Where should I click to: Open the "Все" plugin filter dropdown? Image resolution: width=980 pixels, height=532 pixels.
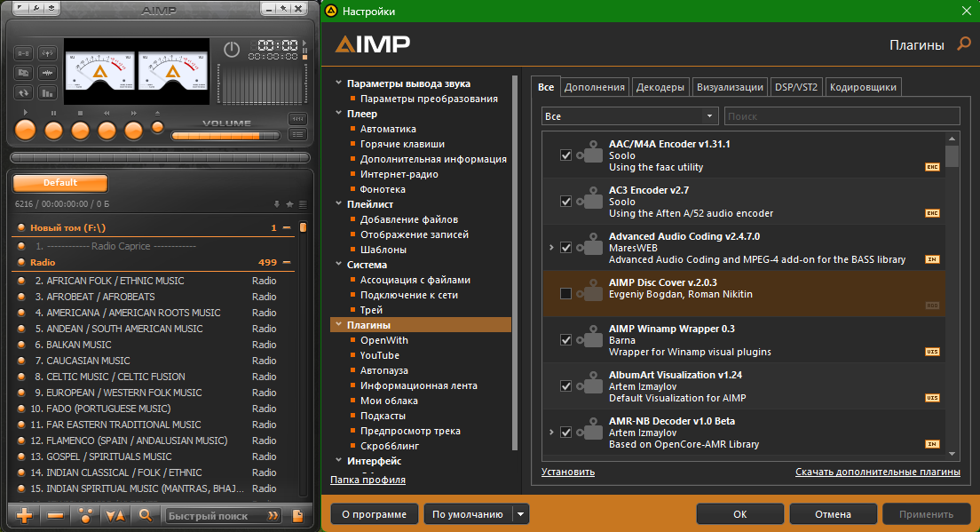[x=628, y=116]
